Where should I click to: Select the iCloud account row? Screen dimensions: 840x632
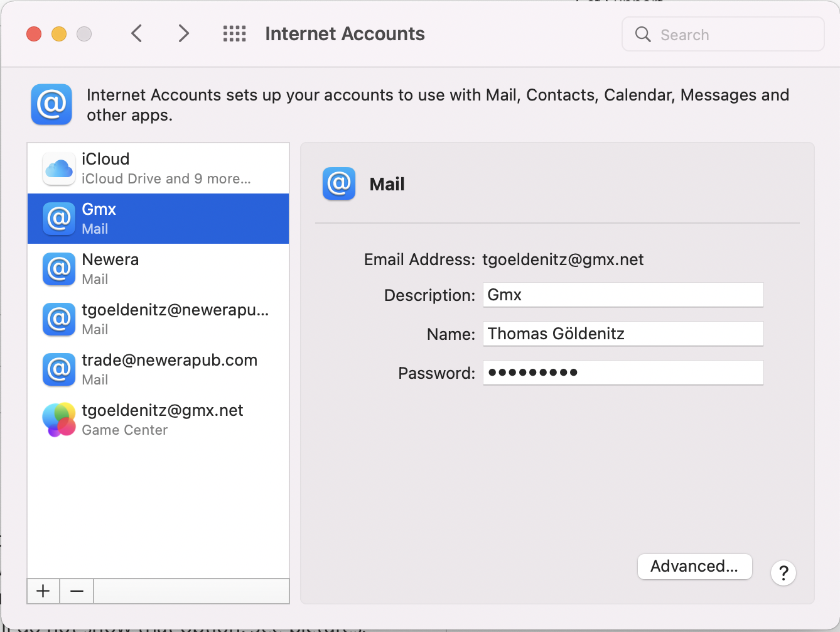coord(158,168)
